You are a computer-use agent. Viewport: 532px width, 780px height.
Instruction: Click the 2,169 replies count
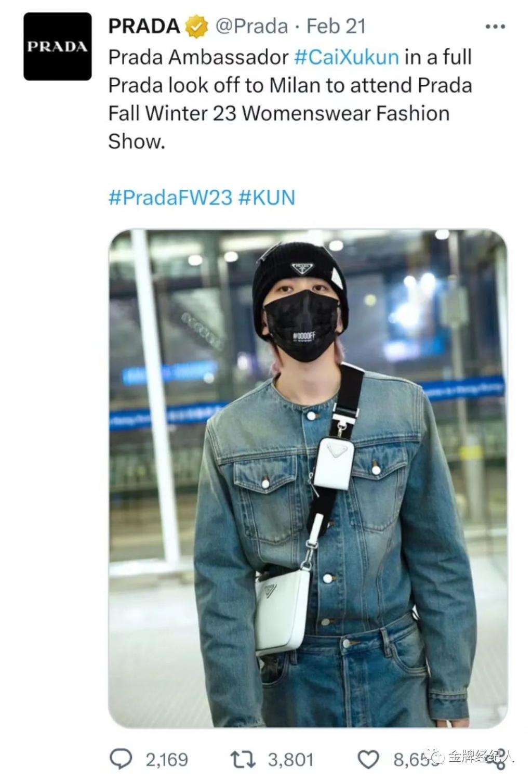click(x=166, y=760)
